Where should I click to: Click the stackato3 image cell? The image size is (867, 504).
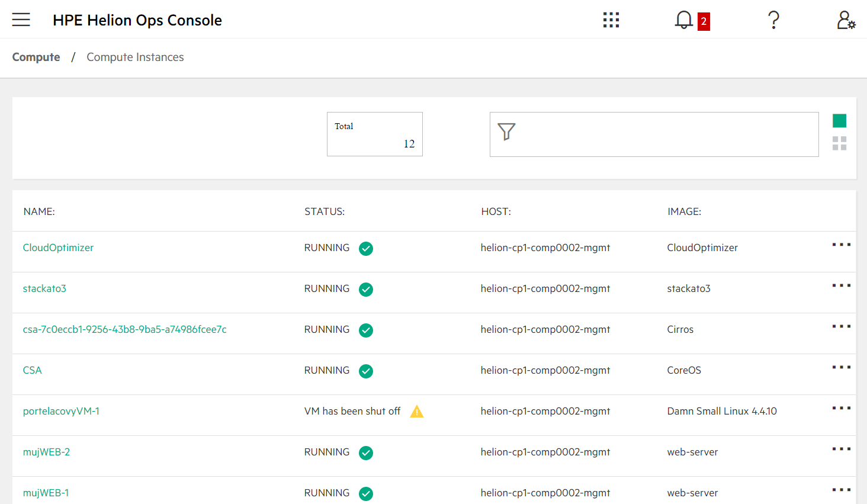tap(689, 288)
